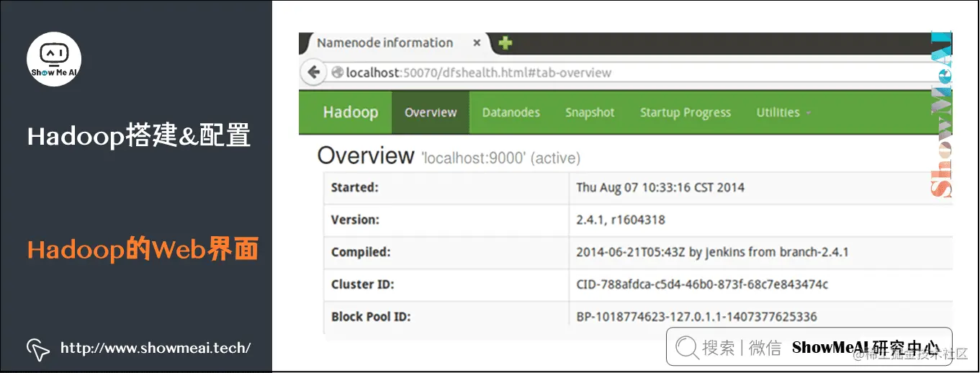Open a new tab with the green plus icon
This screenshot has height=373, width=980.
(505, 43)
